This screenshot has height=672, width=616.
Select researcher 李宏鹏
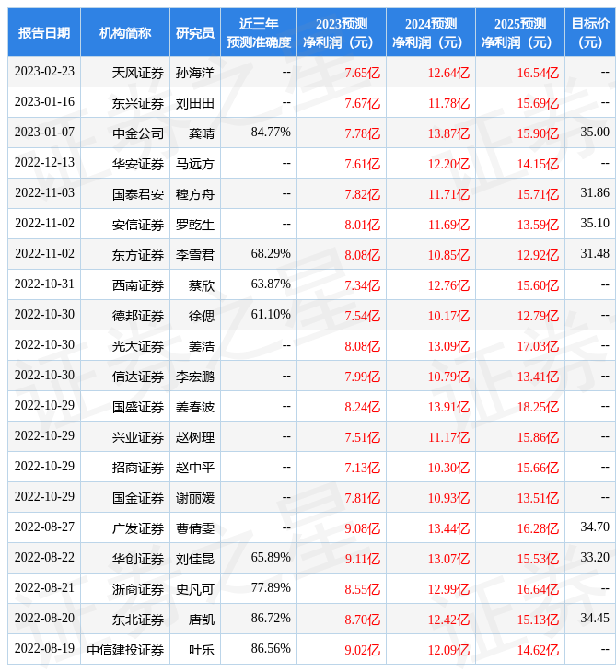pos(195,377)
